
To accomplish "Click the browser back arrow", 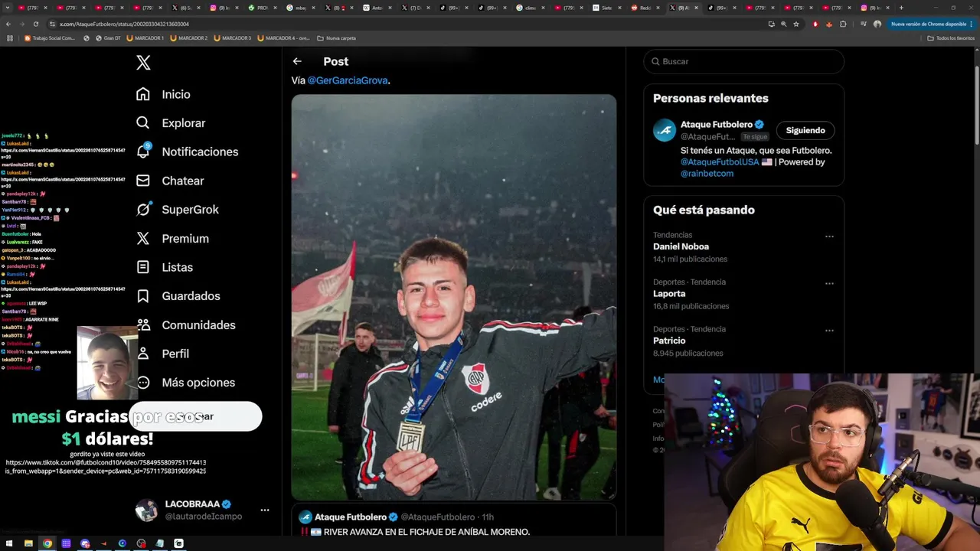I will (8, 24).
